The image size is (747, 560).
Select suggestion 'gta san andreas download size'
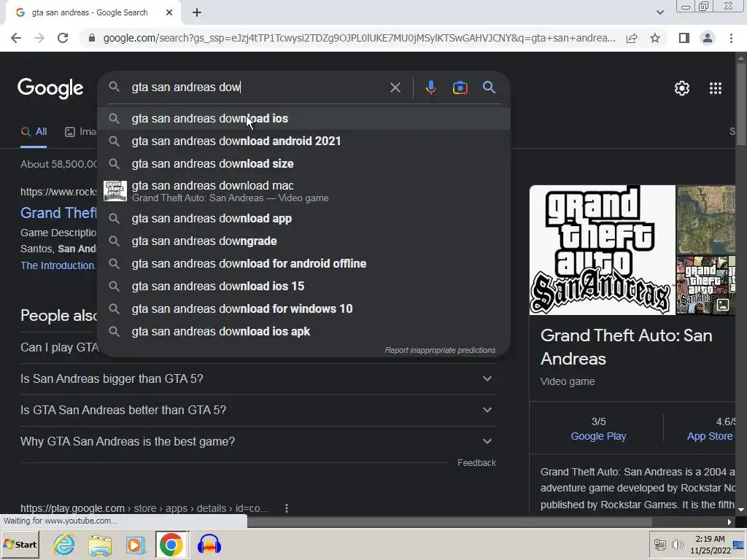304,164
